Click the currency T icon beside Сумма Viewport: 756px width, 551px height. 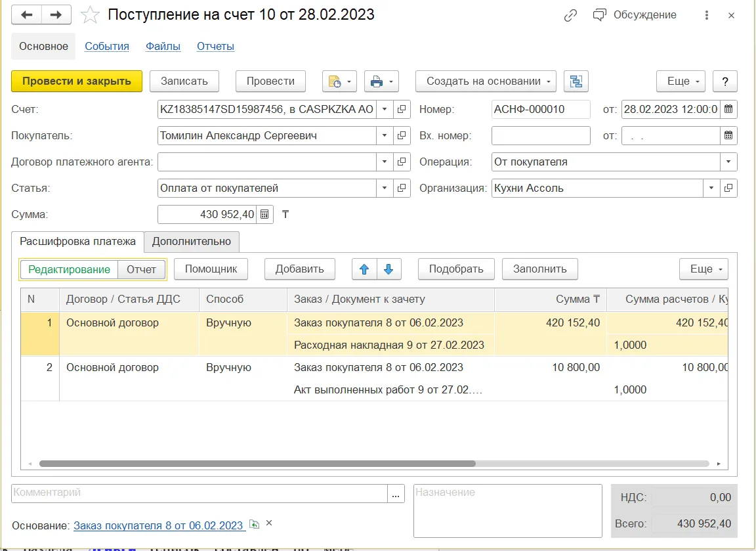(x=285, y=214)
